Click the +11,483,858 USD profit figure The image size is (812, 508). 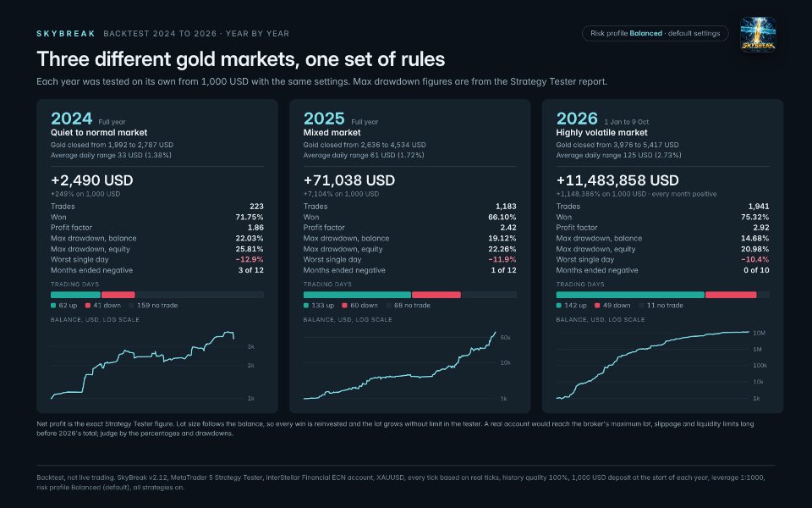pyautogui.click(x=617, y=180)
